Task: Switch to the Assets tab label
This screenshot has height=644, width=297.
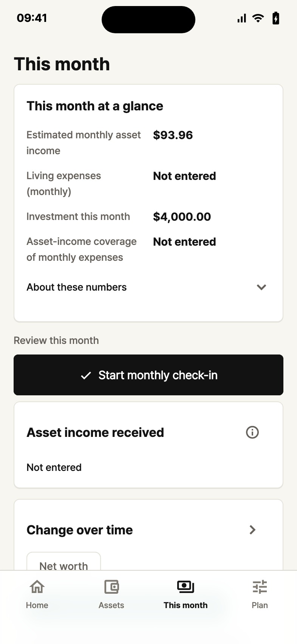Action: click(x=111, y=605)
